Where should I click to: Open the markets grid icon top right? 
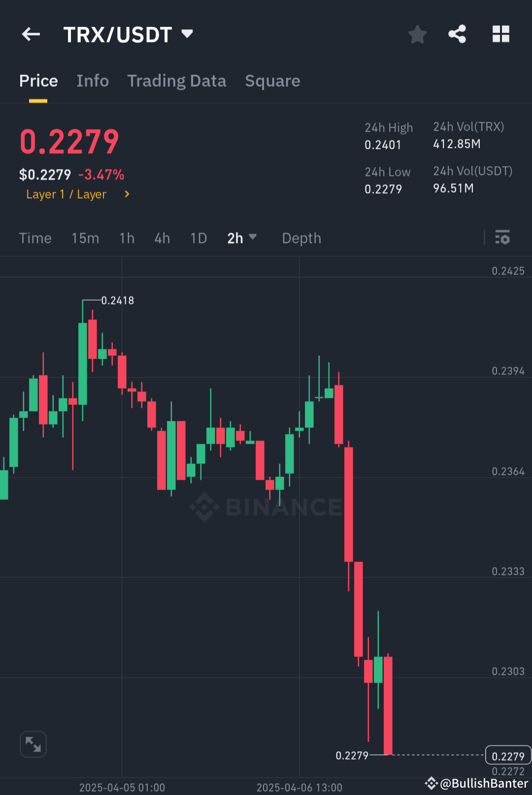click(501, 34)
